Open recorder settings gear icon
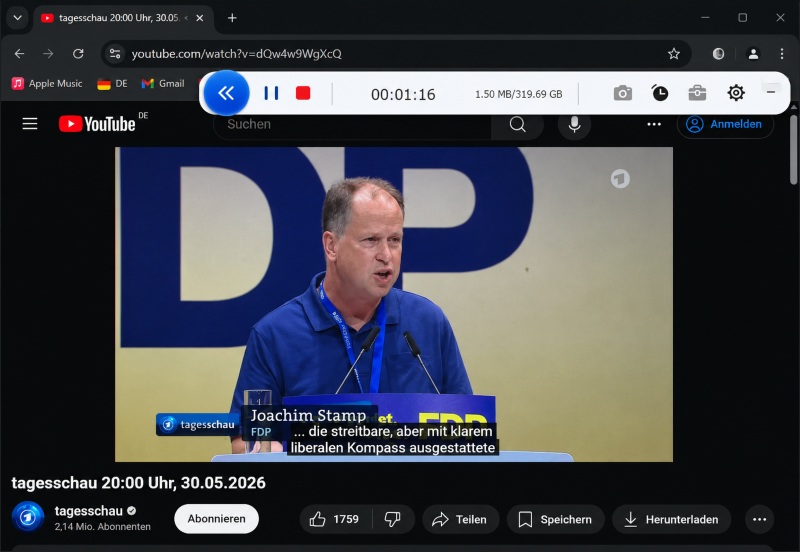This screenshot has height=552, width=800. 736,93
